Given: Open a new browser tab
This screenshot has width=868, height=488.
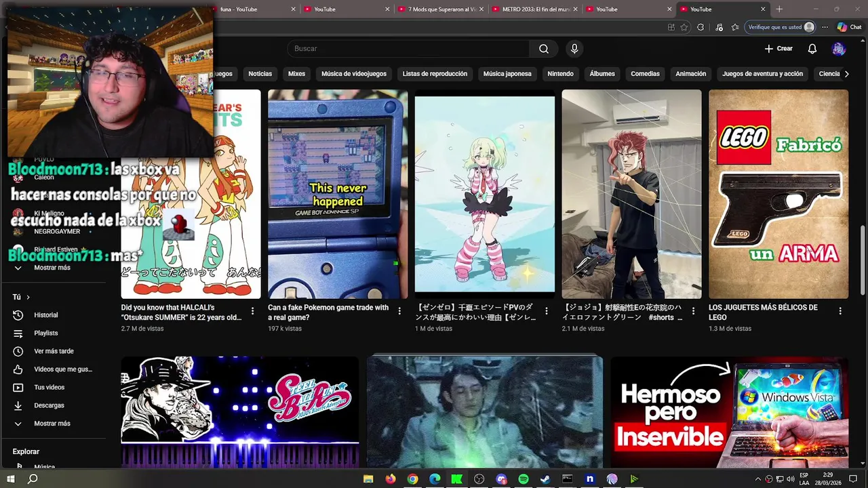Looking at the screenshot, I should pyautogui.click(x=779, y=9).
